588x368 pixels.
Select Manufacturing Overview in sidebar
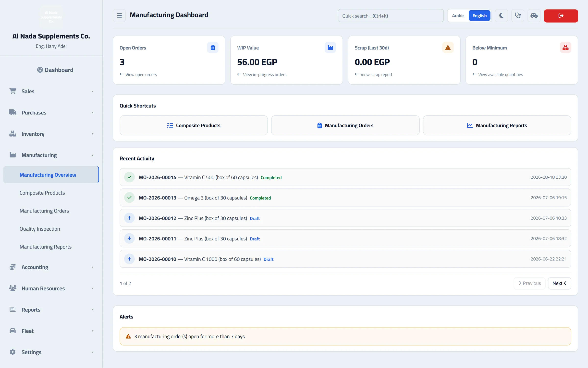tap(51, 175)
